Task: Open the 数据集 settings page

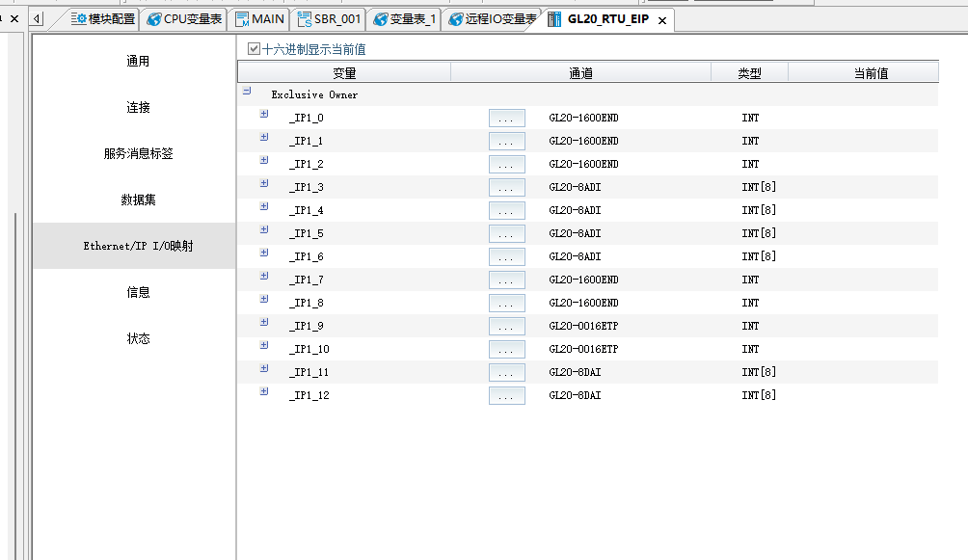Action: pos(138,200)
